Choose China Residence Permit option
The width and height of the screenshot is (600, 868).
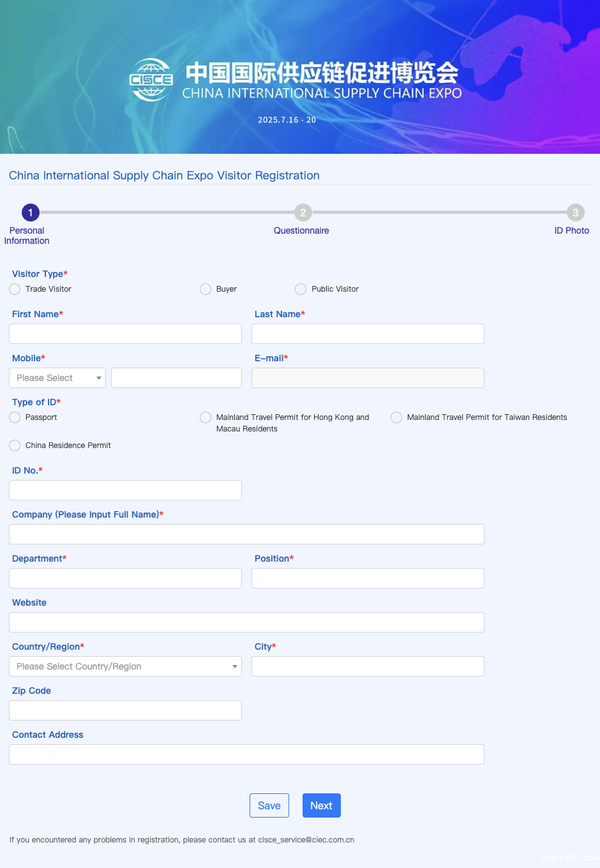click(x=15, y=445)
